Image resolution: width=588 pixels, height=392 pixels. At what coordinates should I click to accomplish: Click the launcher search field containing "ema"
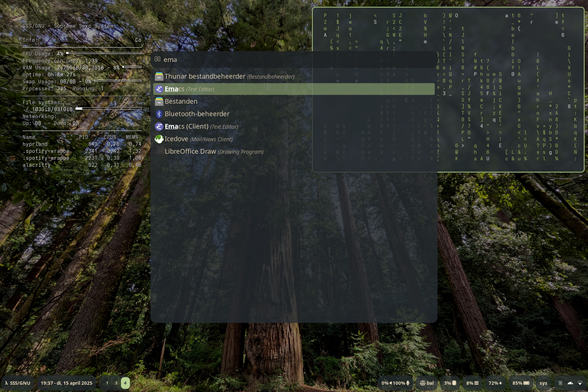click(x=294, y=60)
